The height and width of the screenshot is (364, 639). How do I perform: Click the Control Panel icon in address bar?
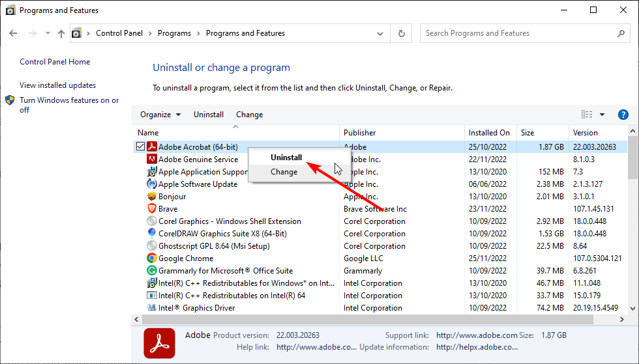tap(77, 33)
